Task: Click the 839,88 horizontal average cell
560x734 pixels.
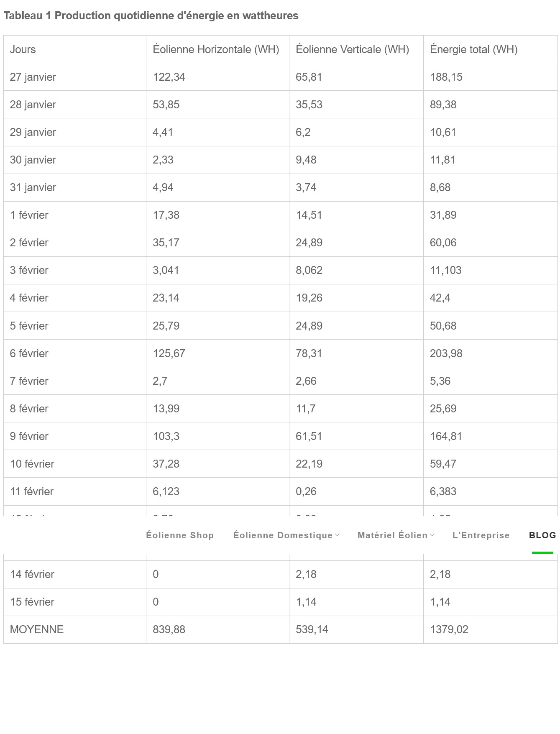Action: [169, 629]
